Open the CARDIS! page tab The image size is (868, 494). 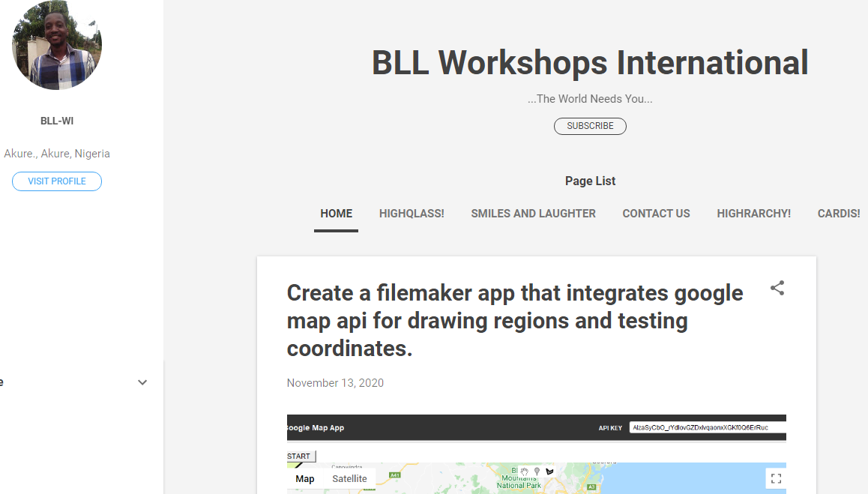[839, 214]
